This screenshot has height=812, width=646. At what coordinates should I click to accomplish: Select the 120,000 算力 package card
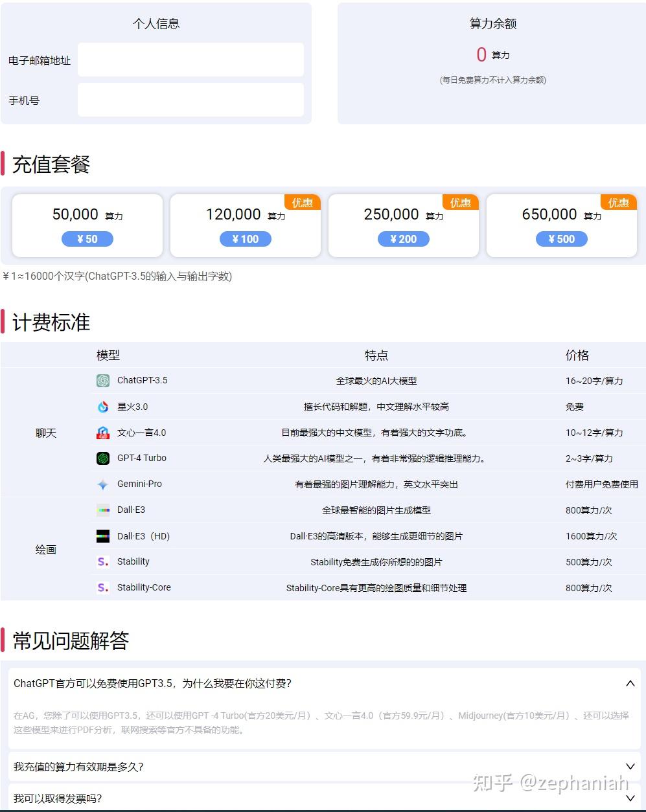coord(246,225)
